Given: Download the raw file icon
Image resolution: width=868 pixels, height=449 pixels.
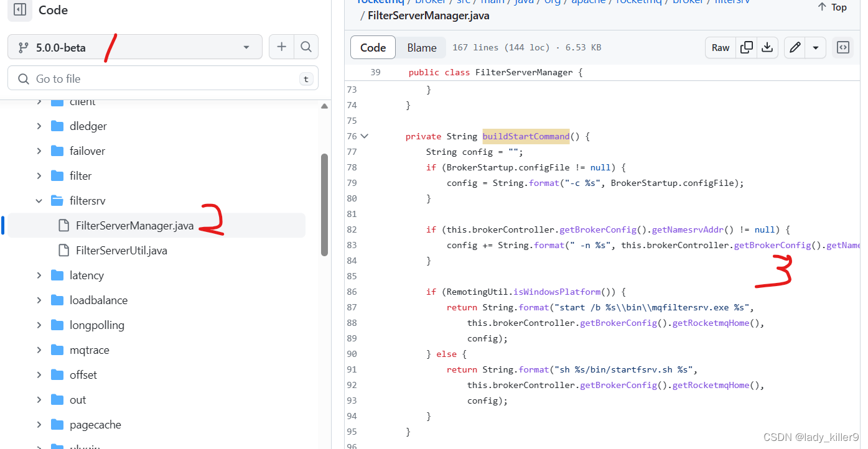Looking at the screenshot, I should click(x=767, y=47).
